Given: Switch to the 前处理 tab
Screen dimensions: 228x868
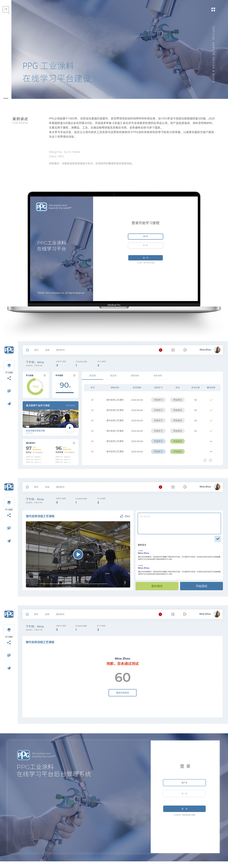Looking at the screenshot, I should click(92, 375).
